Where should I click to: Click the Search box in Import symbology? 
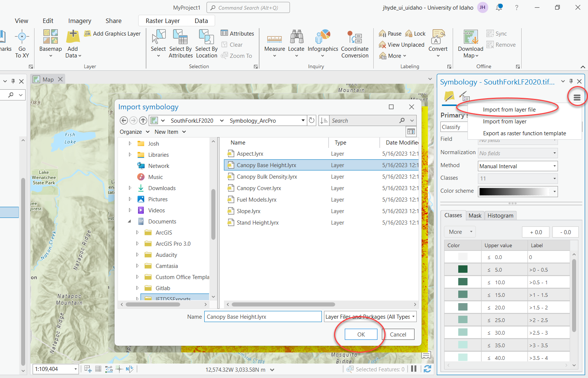[363, 120]
